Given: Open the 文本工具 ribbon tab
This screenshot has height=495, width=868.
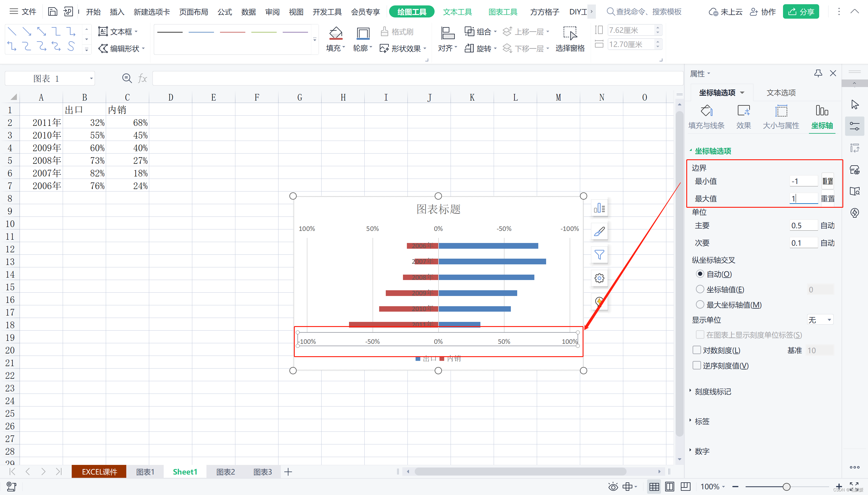Looking at the screenshot, I should (457, 12).
